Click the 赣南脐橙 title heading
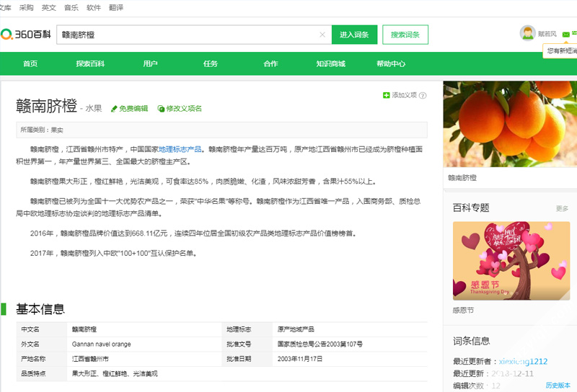Image resolution: width=577 pixels, height=392 pixels. [x=46, y=106]
